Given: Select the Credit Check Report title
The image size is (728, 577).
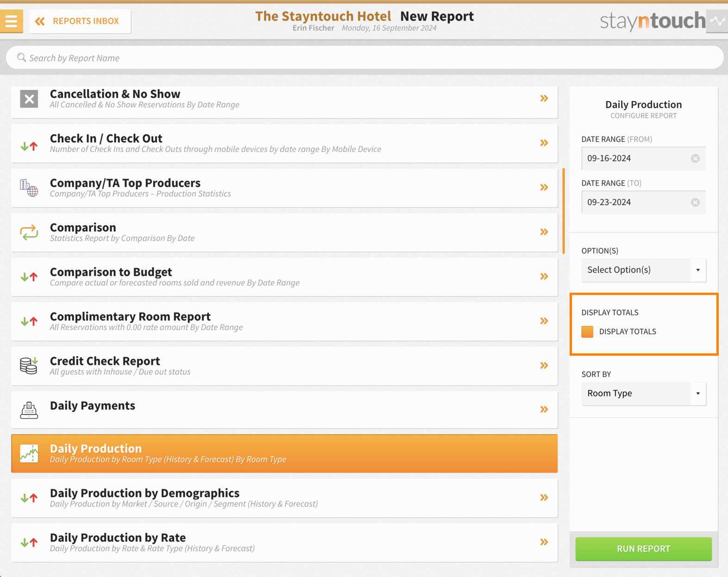Looking at the screenshot, I should coord(105,361).
